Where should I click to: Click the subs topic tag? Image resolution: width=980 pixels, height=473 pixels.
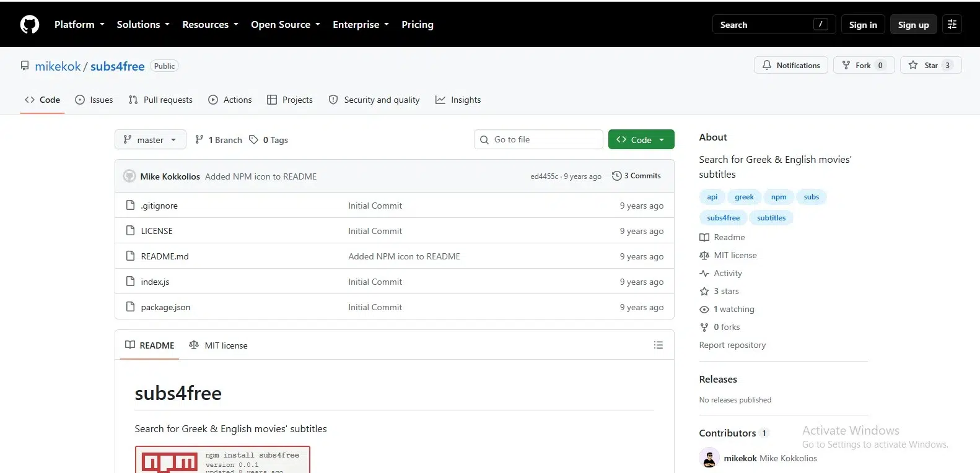point(812,197)
